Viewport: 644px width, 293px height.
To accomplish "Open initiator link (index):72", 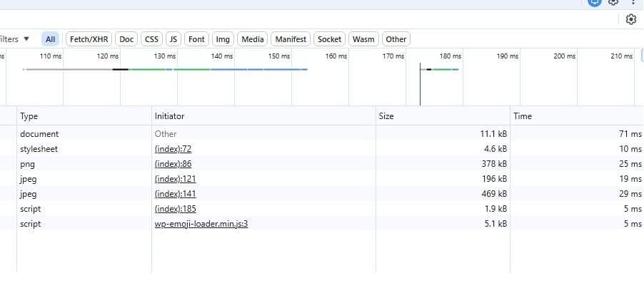I will [173, 149].
